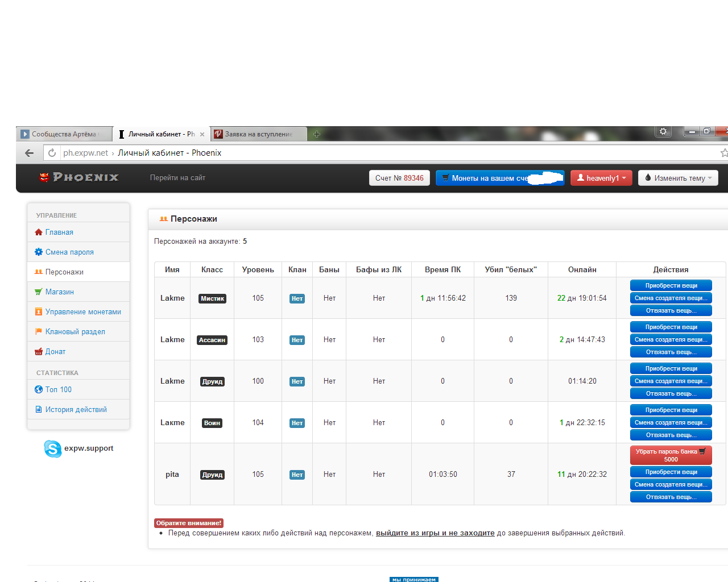This screenshot has height=582, width=728.
Task: Click the expw.support contact link
Action: point(89,448)
